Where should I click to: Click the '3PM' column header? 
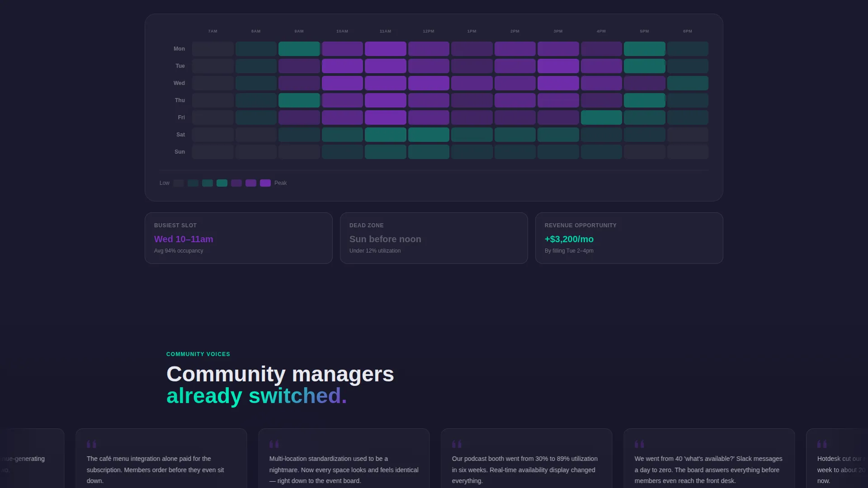558,31
